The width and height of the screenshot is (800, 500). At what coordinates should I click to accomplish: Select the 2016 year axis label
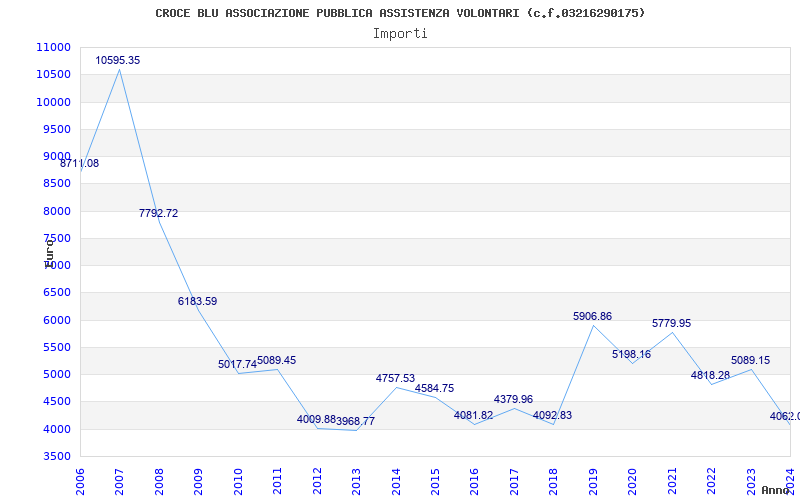474,482
